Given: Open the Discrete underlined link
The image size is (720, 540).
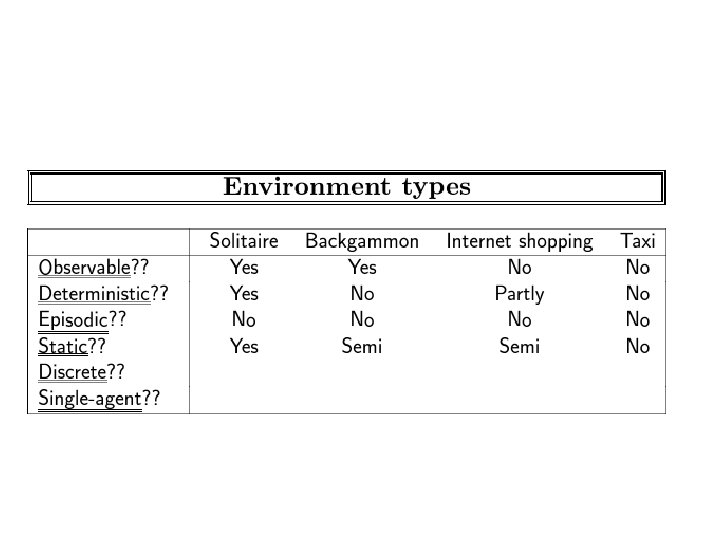Looking at the screenshot, I should [72, 373].
